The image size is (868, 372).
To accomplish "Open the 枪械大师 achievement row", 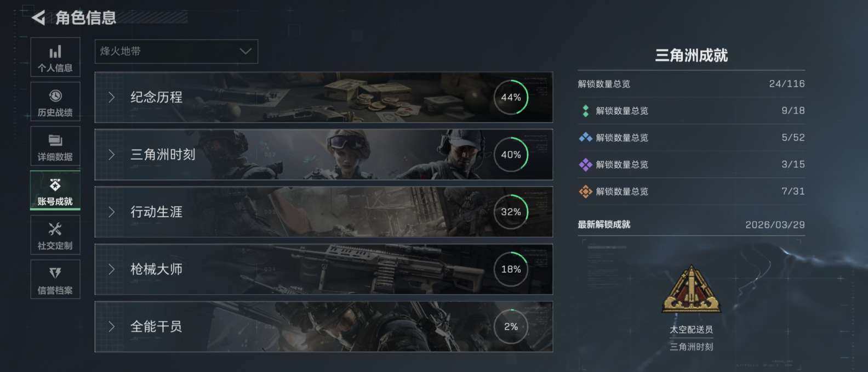I will 324,269.
